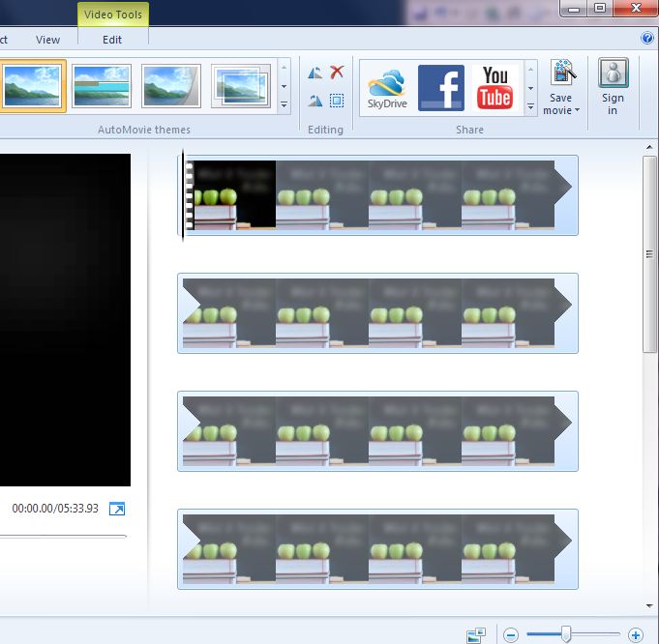Rotate the video right

(315, 101)
